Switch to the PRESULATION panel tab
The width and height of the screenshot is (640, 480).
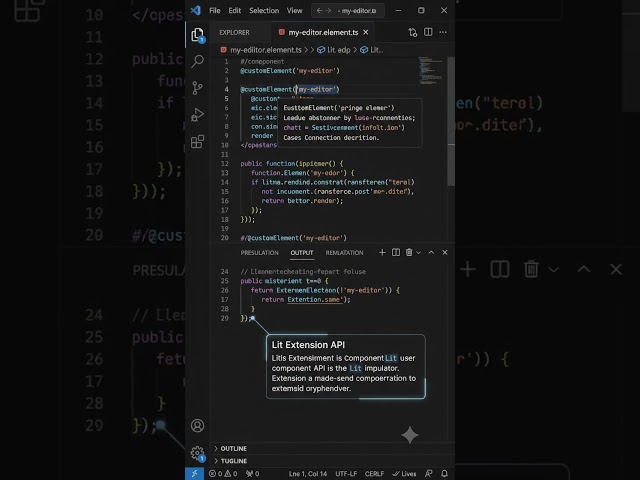click(260, 253)
